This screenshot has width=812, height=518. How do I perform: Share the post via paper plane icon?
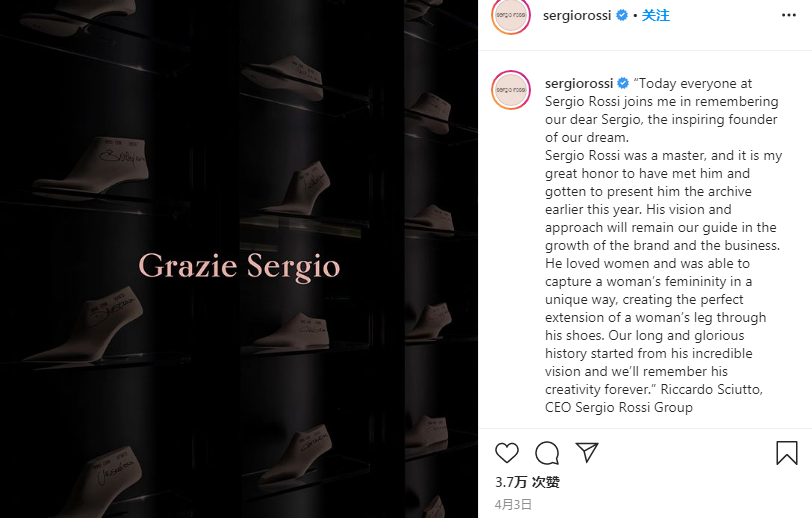(x=587, y=453)
